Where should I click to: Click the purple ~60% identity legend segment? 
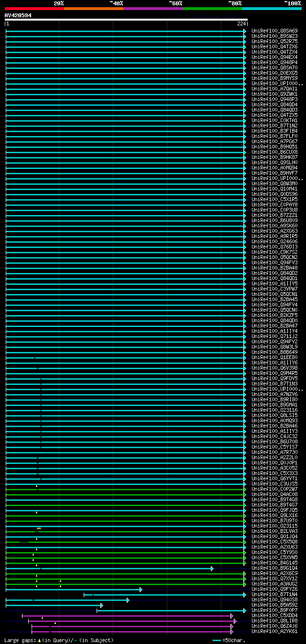coord(153,8)
